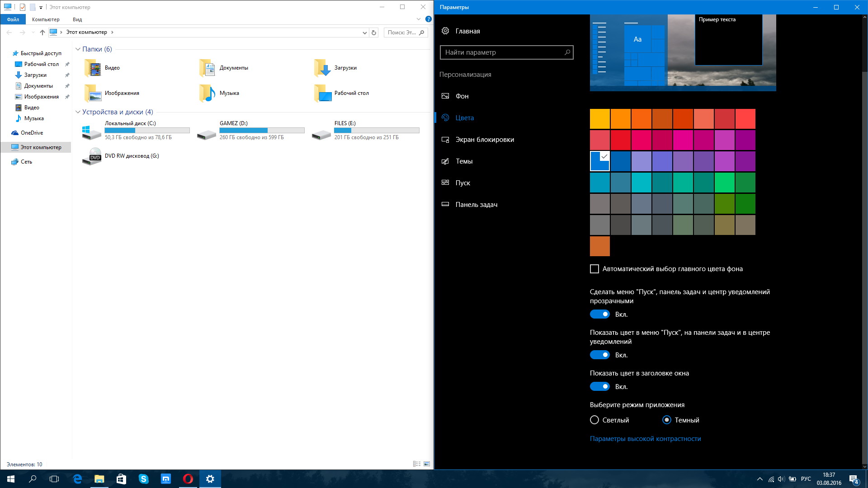Viewport: 868px width, 488px height.
Task: Click the Up arrow navigation button
Action: click(x=42, y=33)
